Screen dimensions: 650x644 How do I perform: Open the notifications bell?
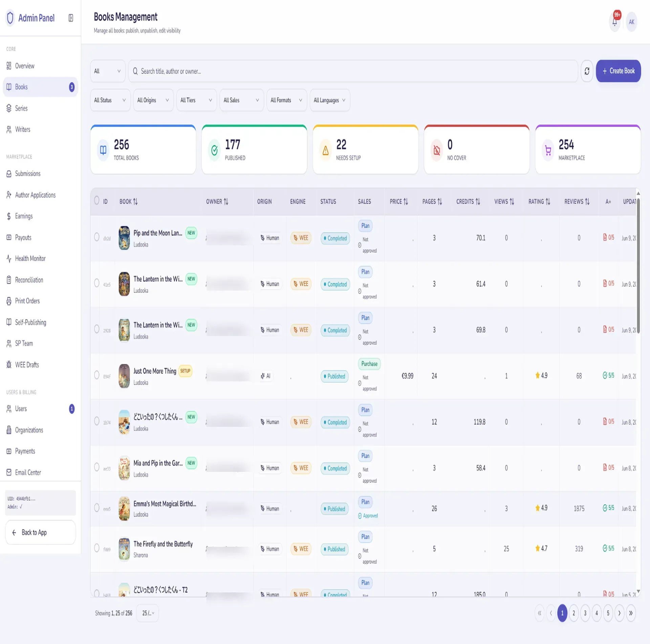[x=614, y=22]
